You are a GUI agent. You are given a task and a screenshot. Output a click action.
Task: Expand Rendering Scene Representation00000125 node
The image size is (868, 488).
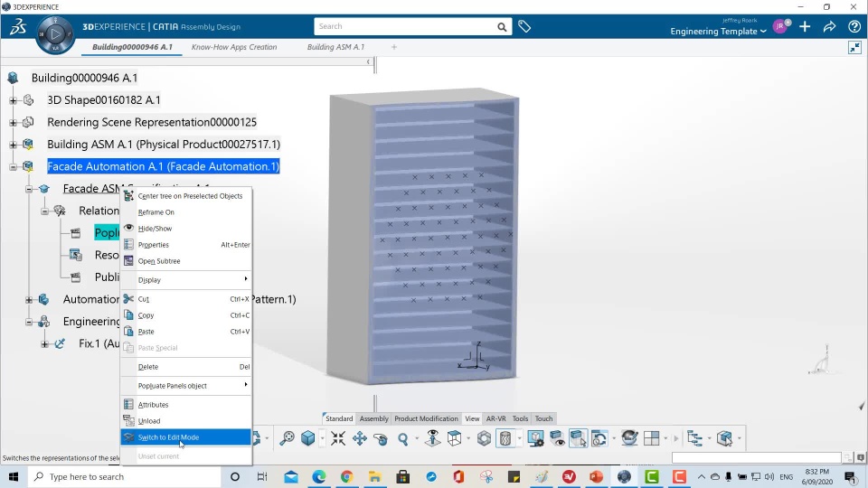click(x=13, y=122)
